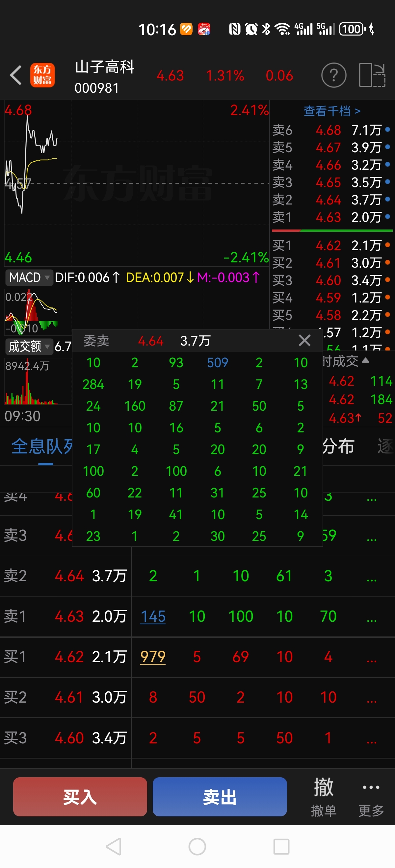Expand the MACD indicator dropdown

[29, 277]
